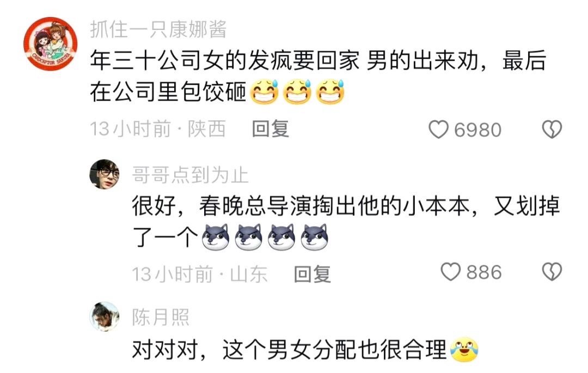Like 哥哥点到为止's reply with heart icon

click(450, 272)
